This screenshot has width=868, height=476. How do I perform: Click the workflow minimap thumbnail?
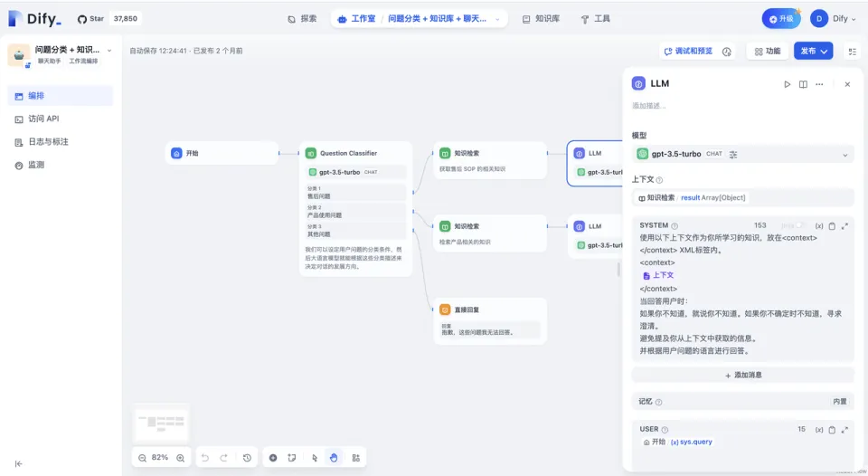[x=161, y=423]
